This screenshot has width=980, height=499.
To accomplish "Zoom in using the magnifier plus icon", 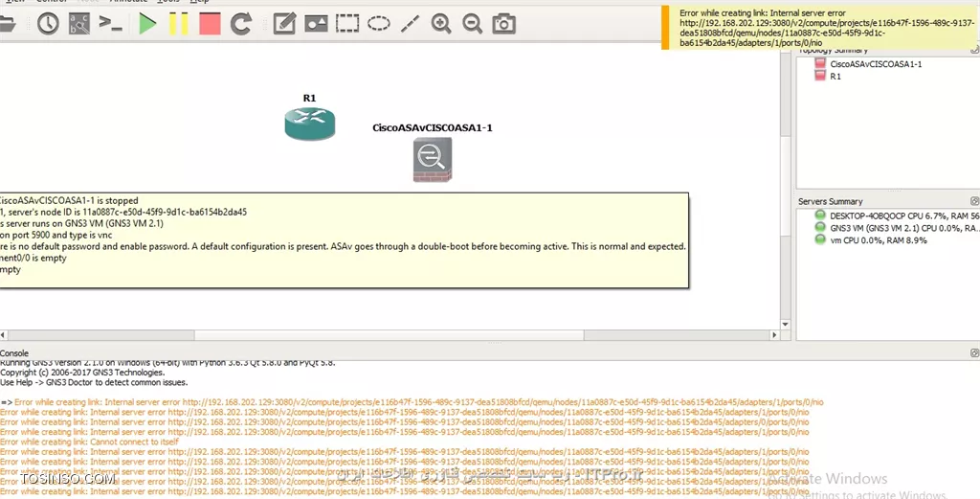I will (x=441, y=24).
